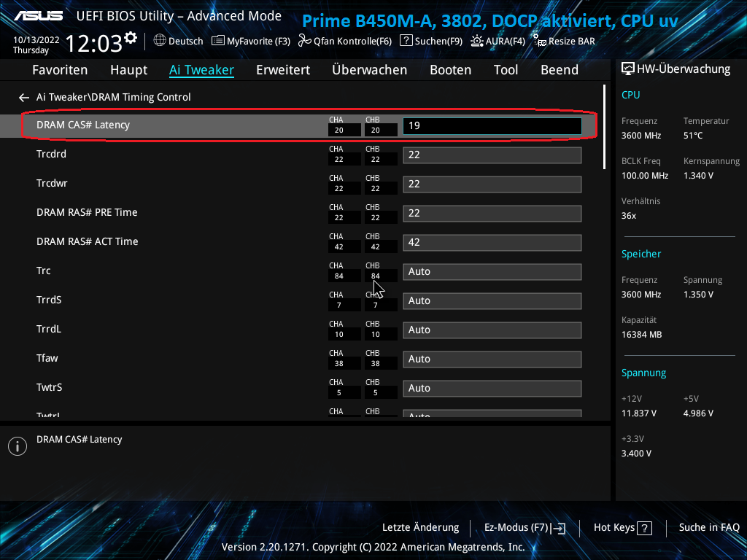Click the Kernspannung 1.340 V value
747x560 pixels.
tap(698, 176)
